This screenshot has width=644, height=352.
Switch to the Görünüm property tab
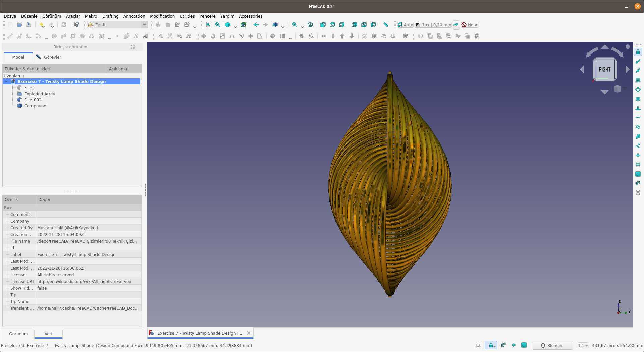coord(18,334)
